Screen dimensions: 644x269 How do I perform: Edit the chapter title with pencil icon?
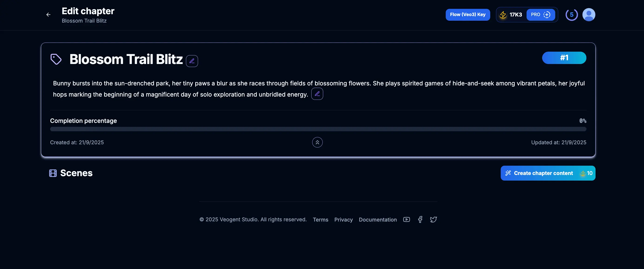pyautogui.click(x=192, y=61)
